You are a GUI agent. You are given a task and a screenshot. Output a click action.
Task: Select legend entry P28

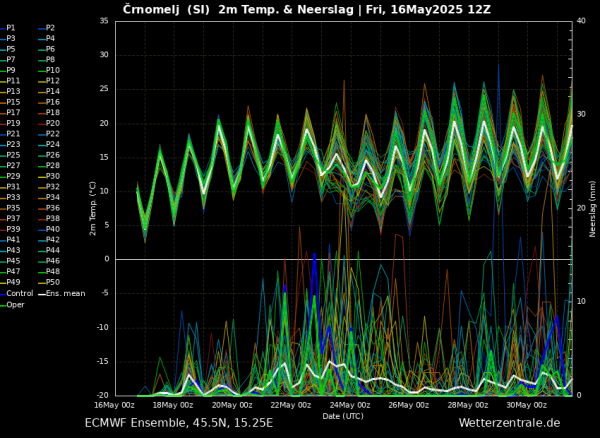click(x=49, y=166)
